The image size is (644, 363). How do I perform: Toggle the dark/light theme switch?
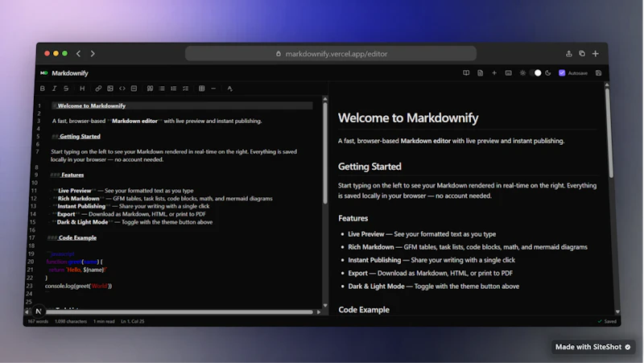pyautogui.click(x=535, y=73)
